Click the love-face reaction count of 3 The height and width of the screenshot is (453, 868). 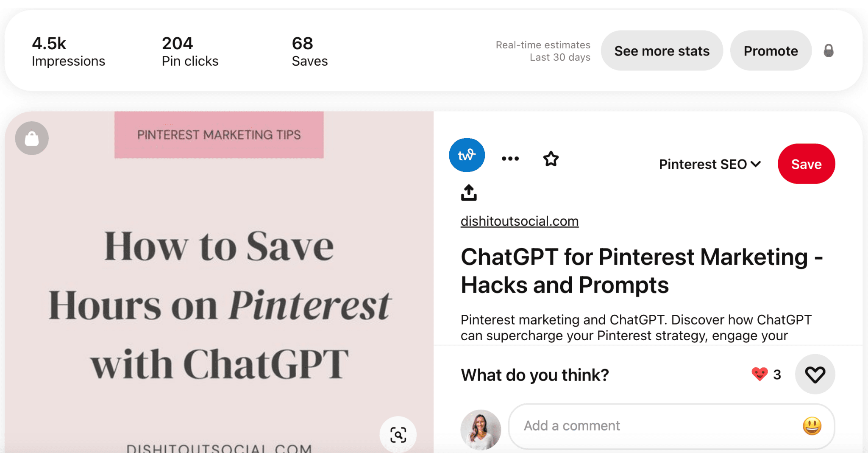tap(765, 374)
